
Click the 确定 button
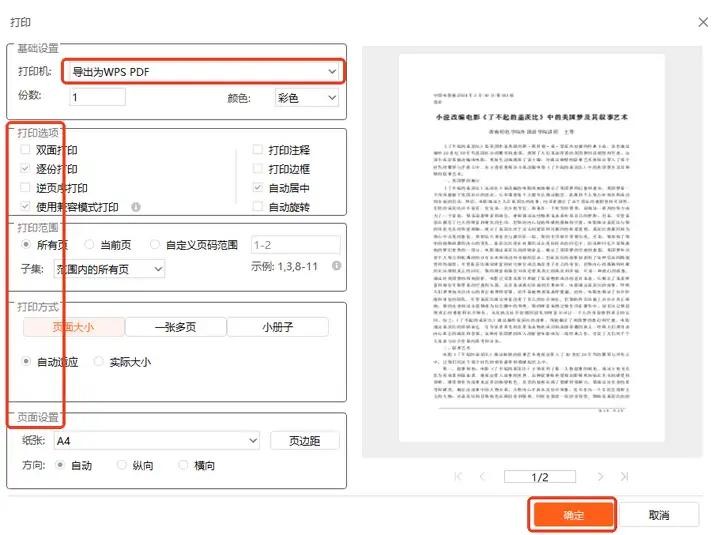coord(573,515)
